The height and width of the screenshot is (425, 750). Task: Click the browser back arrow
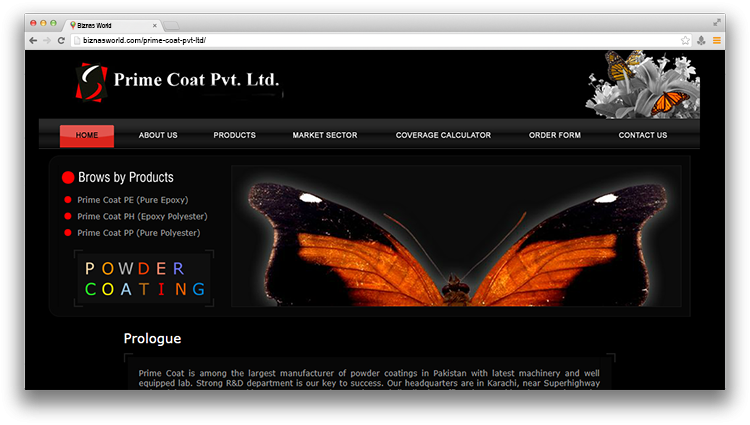coord(33,40)
